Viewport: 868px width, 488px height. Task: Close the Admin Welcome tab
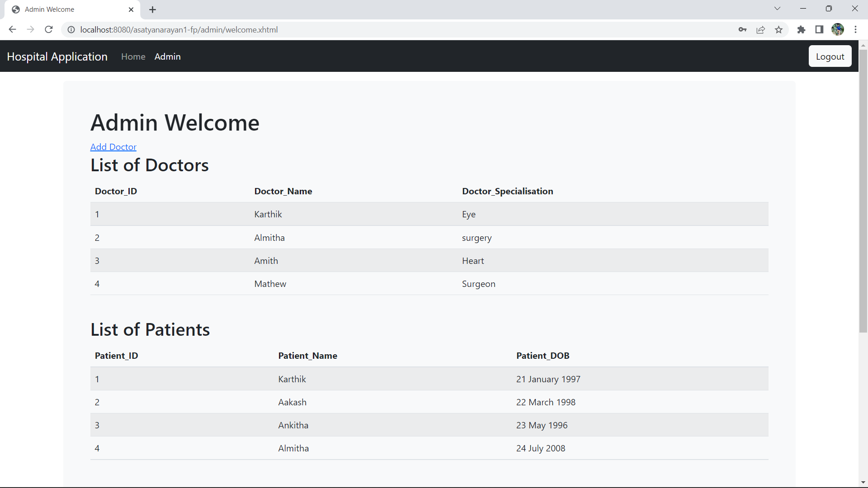[131, 9]
